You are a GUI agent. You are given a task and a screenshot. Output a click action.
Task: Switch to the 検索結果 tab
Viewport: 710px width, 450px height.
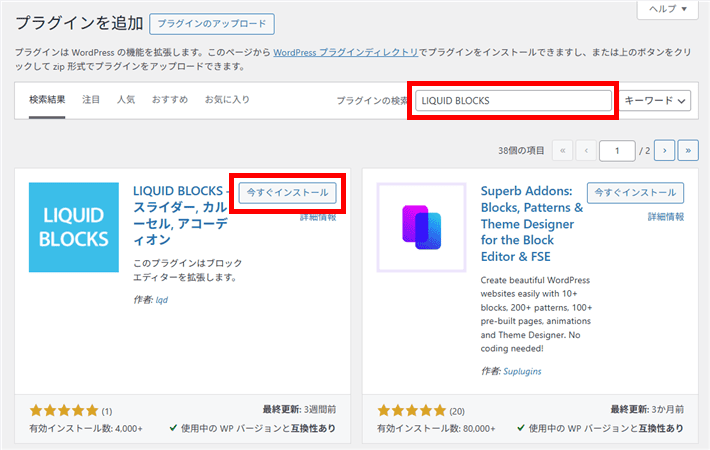tap(47, 99)
